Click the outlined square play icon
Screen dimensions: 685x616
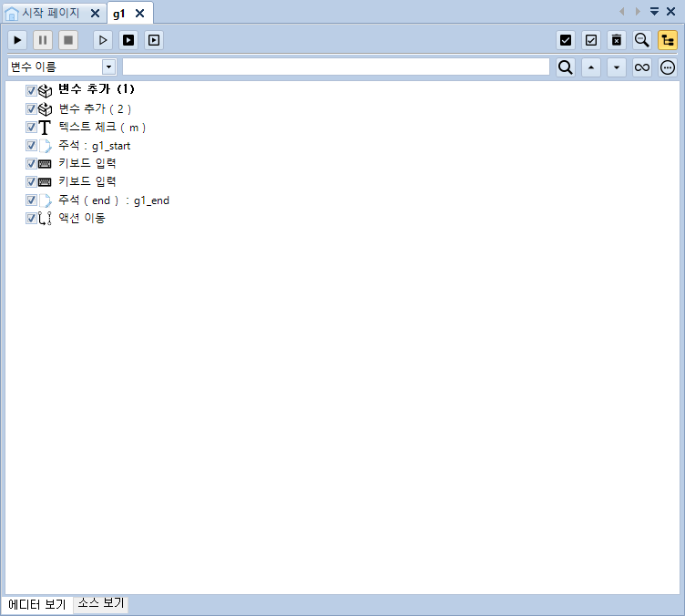tap(154, 40)
